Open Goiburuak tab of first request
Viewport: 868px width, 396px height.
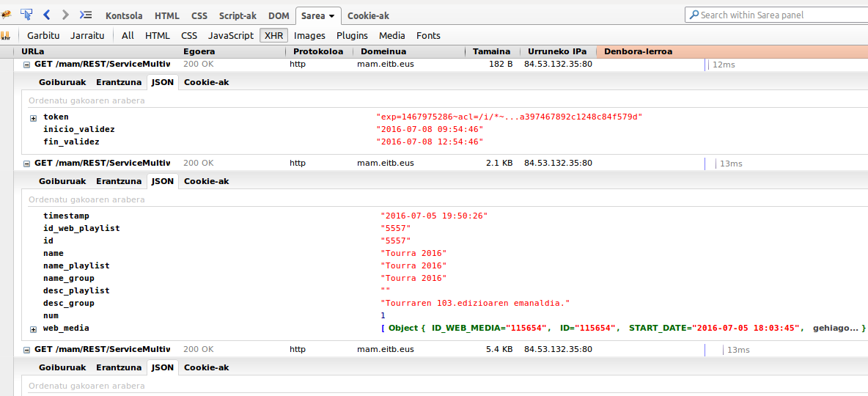tap(62, 82)
